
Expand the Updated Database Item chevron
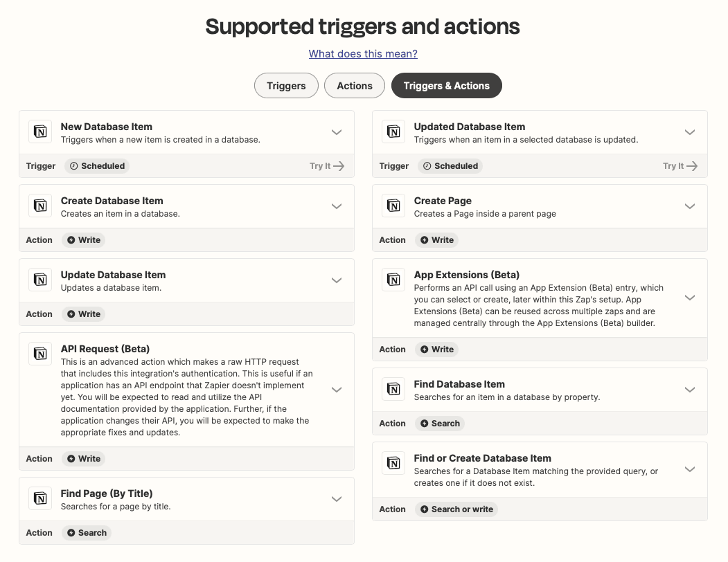point(690,132)
